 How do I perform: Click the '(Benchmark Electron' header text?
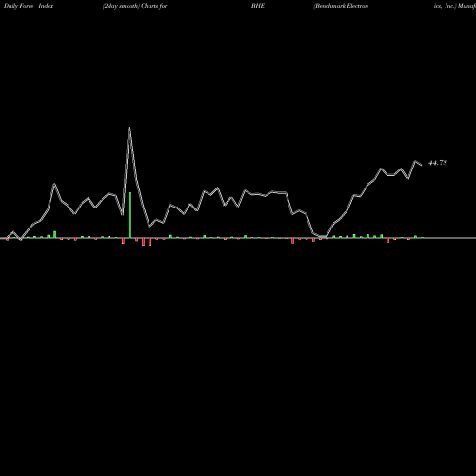(341, 6)
